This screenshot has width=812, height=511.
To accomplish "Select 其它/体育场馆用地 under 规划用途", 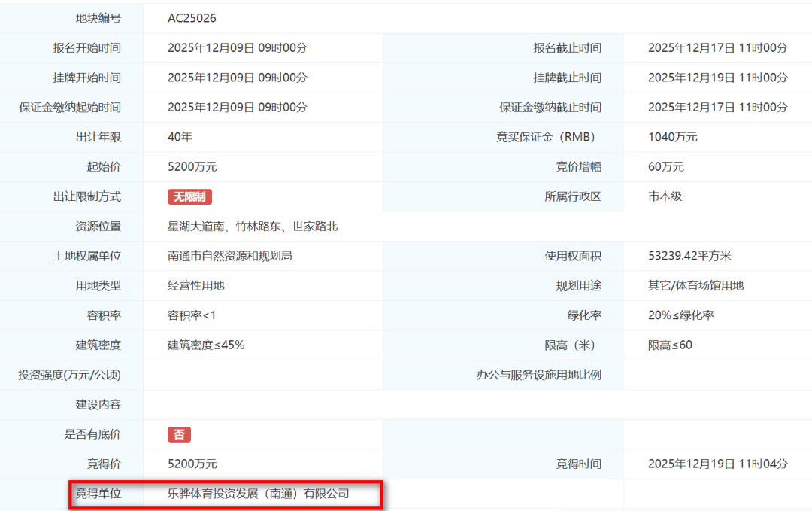I will (696, 285).
